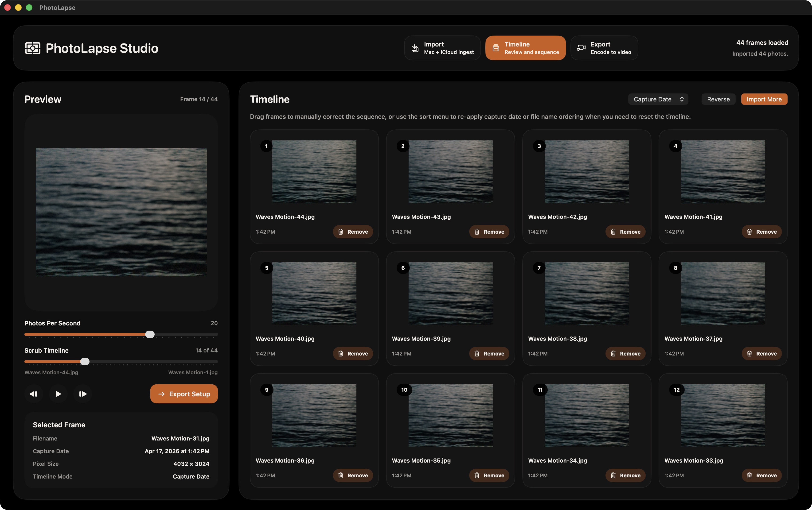Step forward one frame in the preview
812x510 pixels.
pyautogui.click(x=83, y=394)
